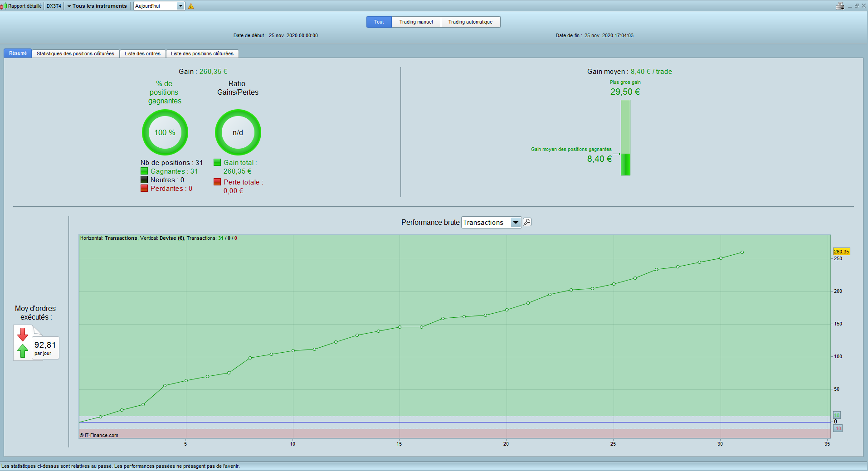Click the Moy d'ordres exécutés label

[35, 313]
